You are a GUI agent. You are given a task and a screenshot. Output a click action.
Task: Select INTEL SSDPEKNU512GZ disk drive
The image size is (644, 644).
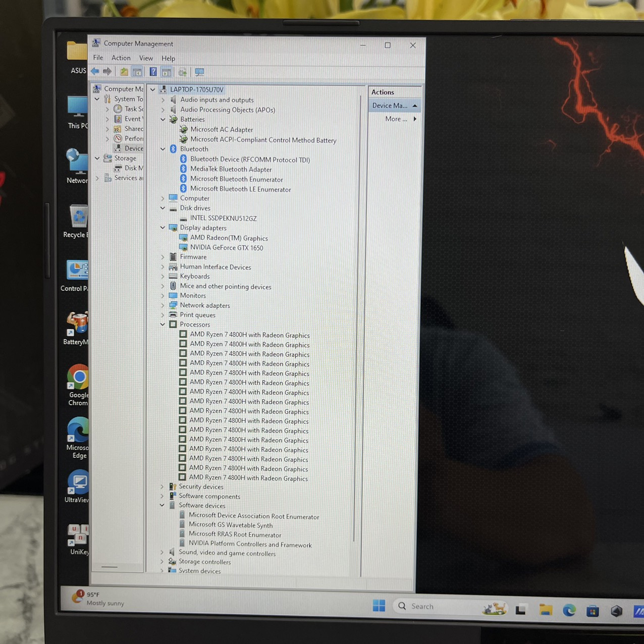tap(223, 219)
